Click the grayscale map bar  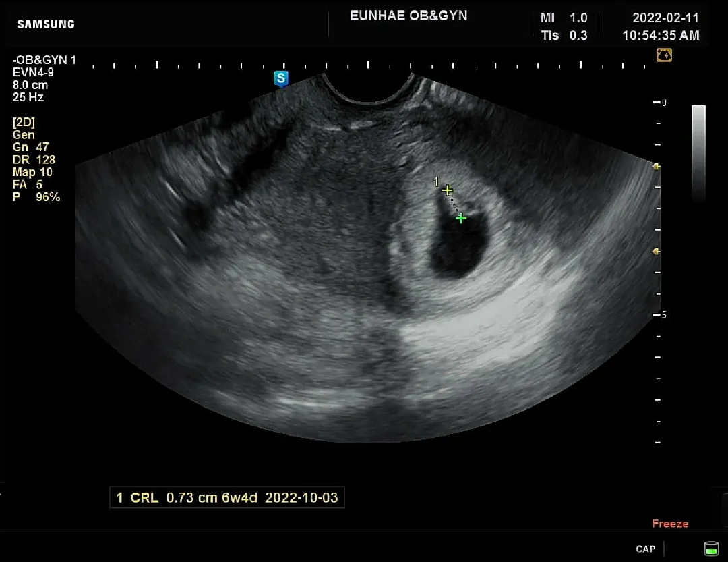point(698,153)
